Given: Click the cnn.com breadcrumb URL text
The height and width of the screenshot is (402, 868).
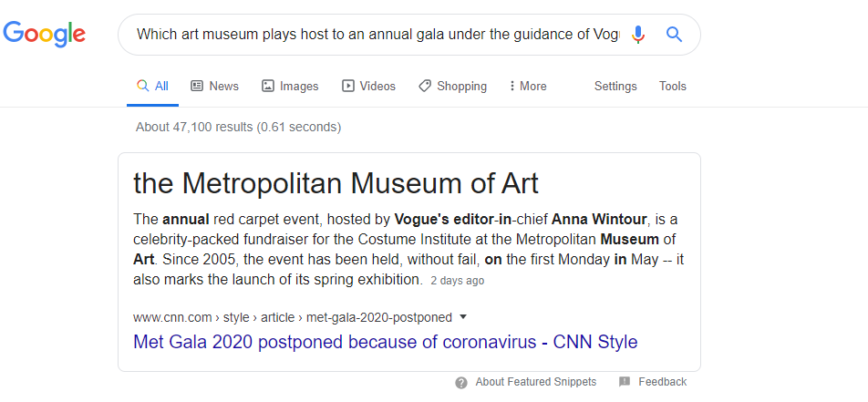Looking at the screenshot, I should coord(292,317).
